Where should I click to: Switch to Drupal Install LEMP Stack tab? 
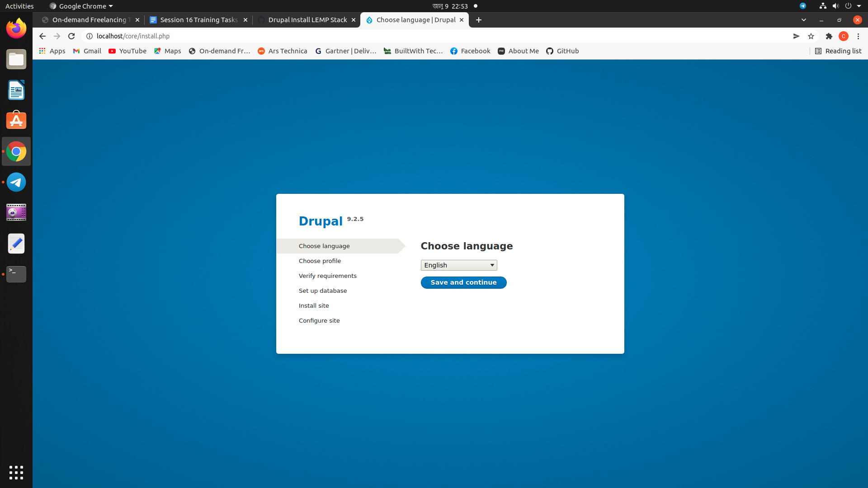tap(307, 20)
